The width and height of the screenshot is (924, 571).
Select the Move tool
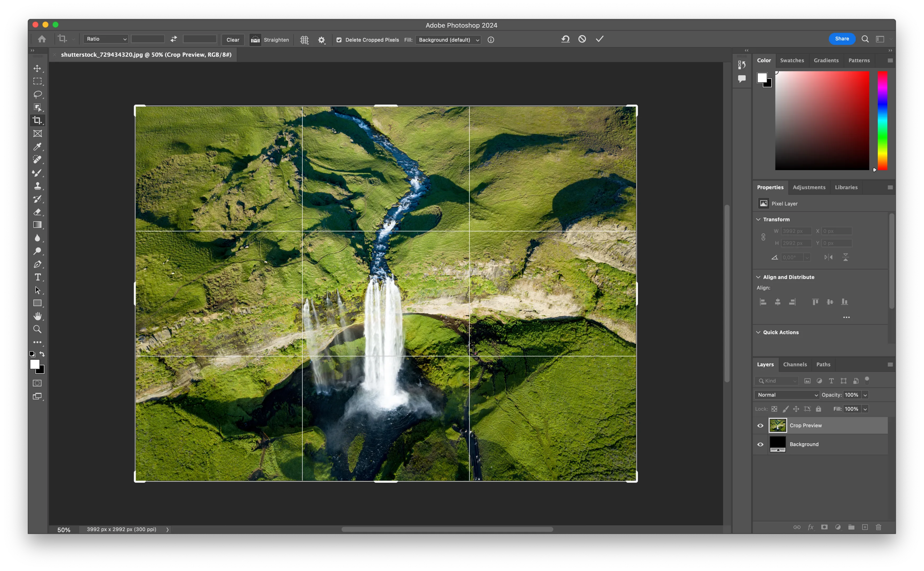coord(37,68)
